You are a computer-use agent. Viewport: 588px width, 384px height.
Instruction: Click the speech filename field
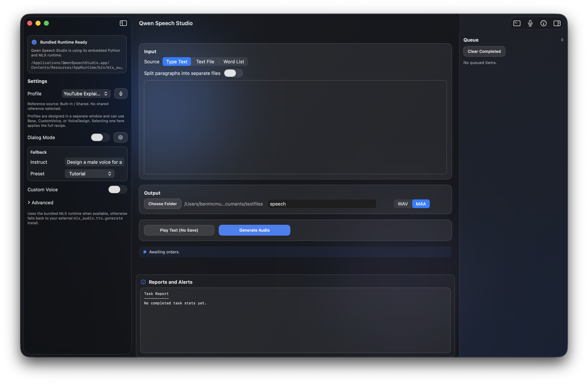[x=322, y=204]
